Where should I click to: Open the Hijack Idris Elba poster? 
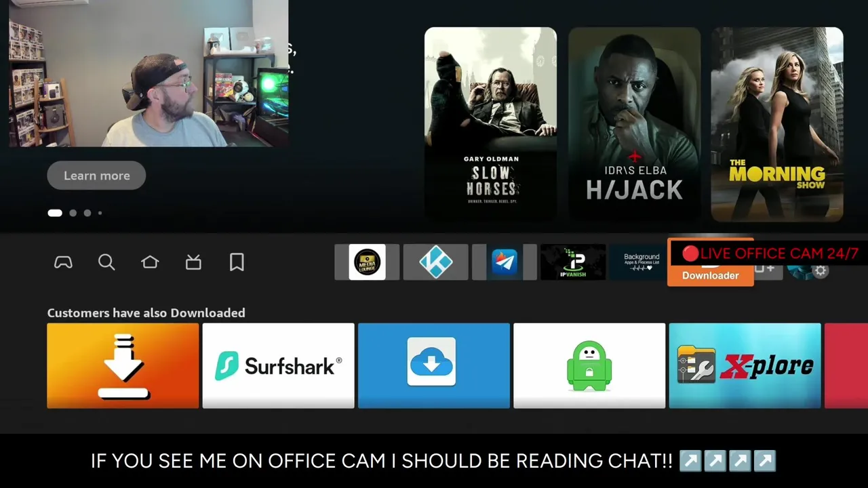pyautogui.click(x=634, y=124)
